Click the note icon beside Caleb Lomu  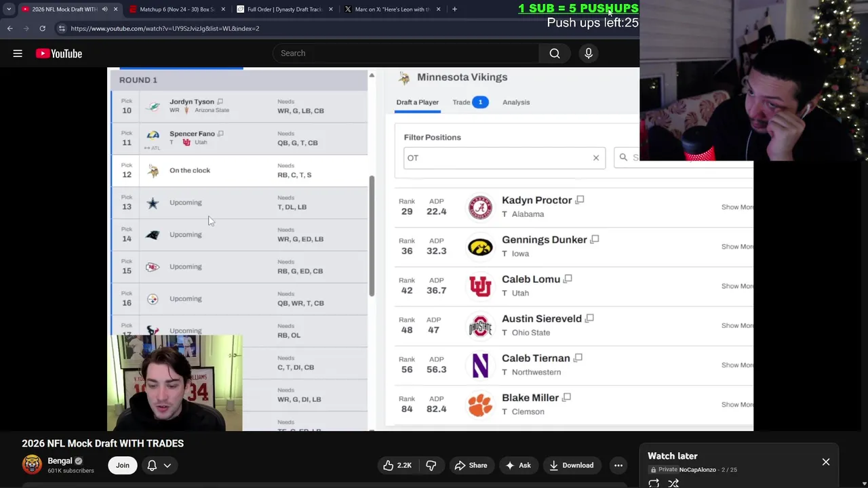[568, 279]
